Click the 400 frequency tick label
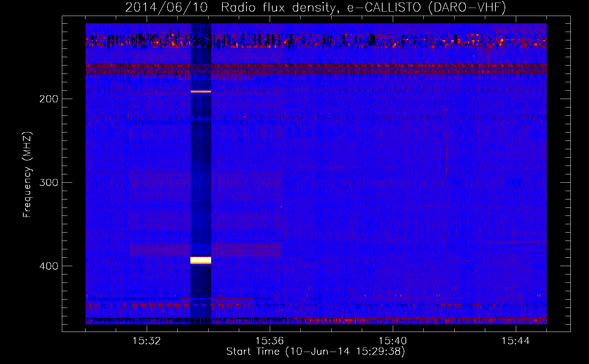The image size is (589, 364). [49, 266]
